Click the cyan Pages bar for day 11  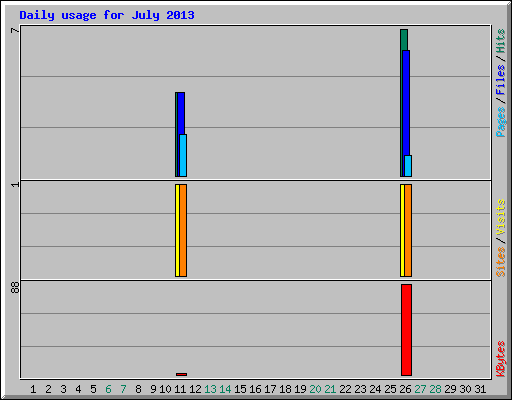pos(183,155)
